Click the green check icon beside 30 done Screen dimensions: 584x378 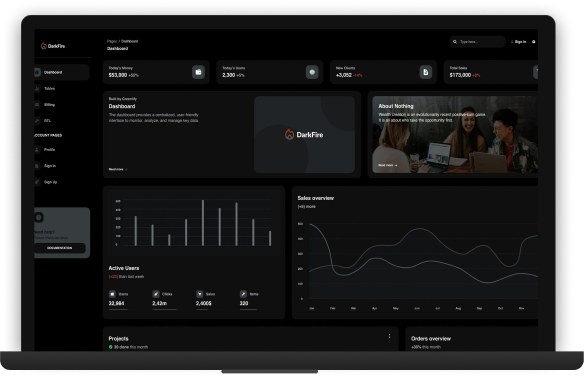[x=111, y=347]
